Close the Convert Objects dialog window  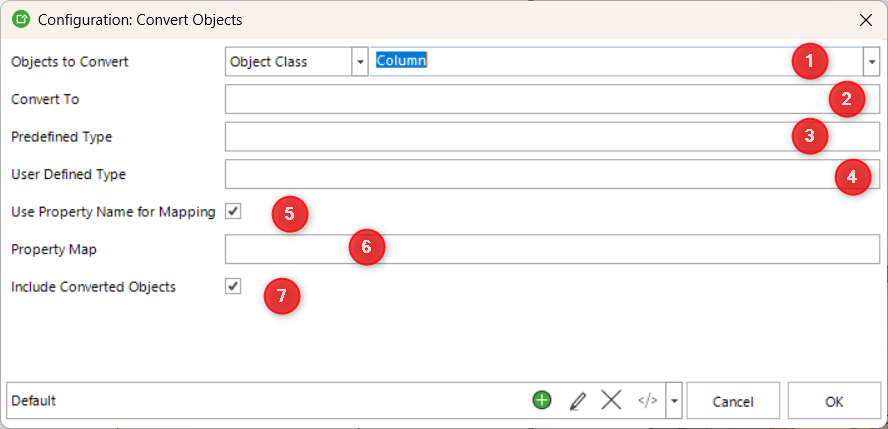865,19
